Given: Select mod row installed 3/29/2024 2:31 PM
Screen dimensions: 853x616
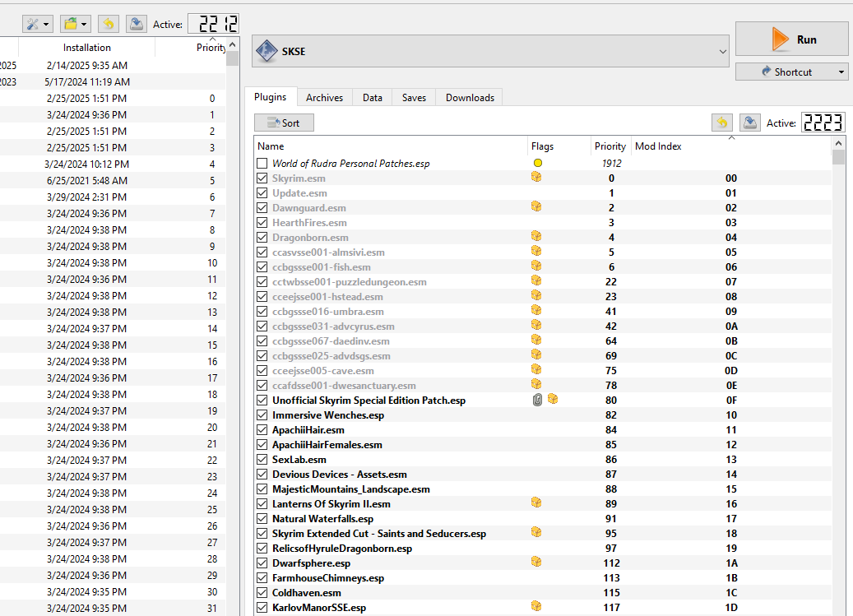Looking at the screenshot, I should tap(113, 197).
